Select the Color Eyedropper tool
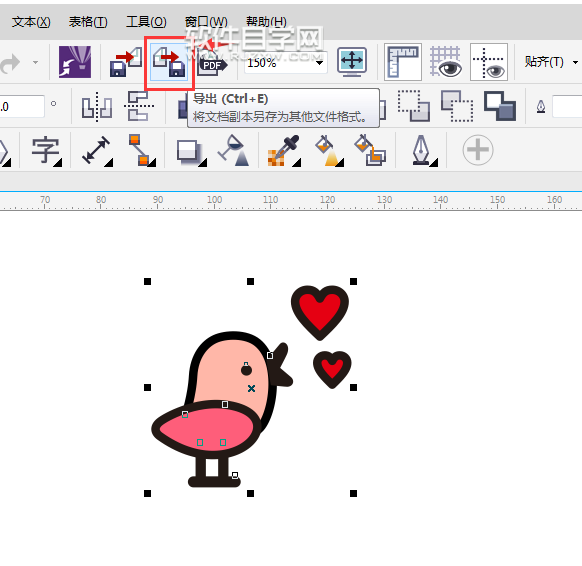Screen dimensions: 582x566 (x=284, y=150)
